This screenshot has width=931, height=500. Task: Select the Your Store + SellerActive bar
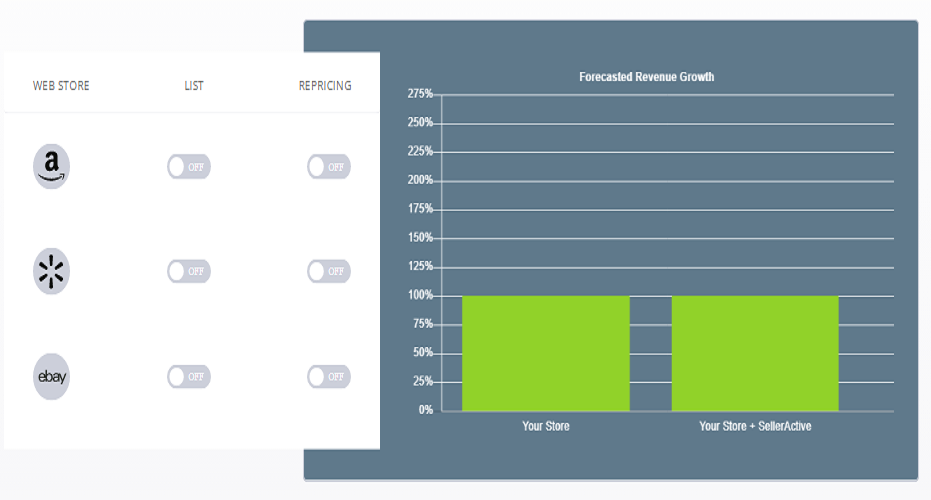(755, 353)
